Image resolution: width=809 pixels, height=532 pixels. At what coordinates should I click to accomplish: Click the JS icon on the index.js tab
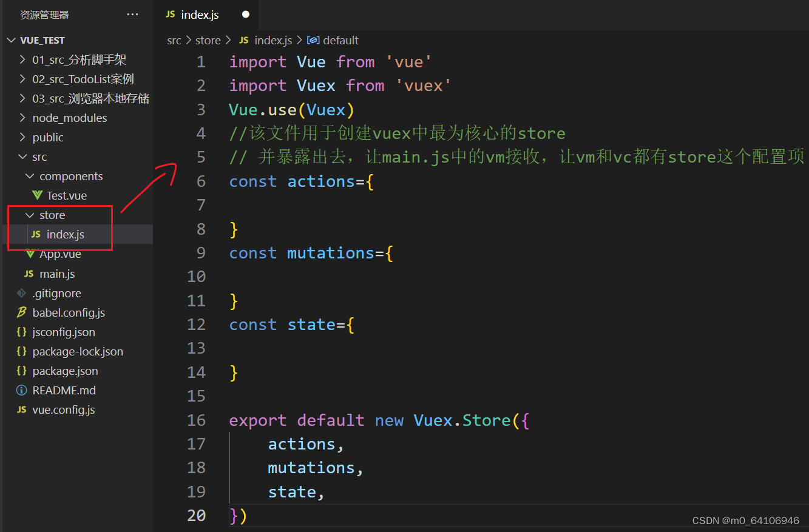[169, 14]
